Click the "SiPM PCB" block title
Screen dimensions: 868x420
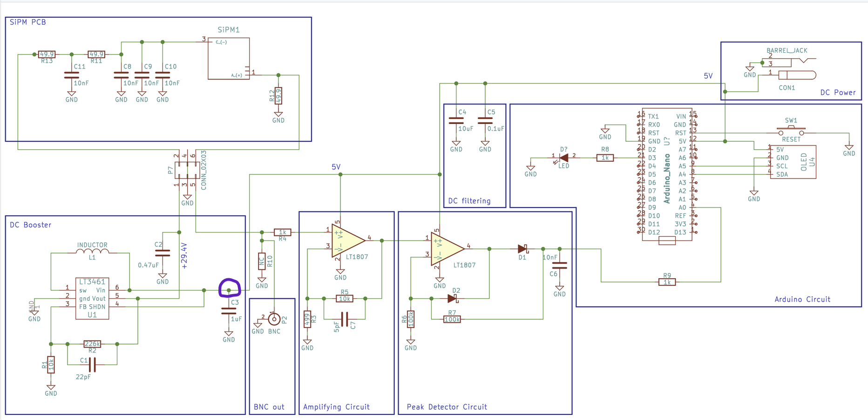[28, 22]
